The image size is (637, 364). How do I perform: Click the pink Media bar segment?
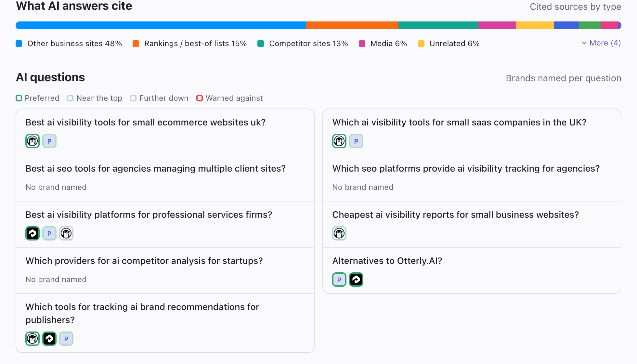[497, 25]
